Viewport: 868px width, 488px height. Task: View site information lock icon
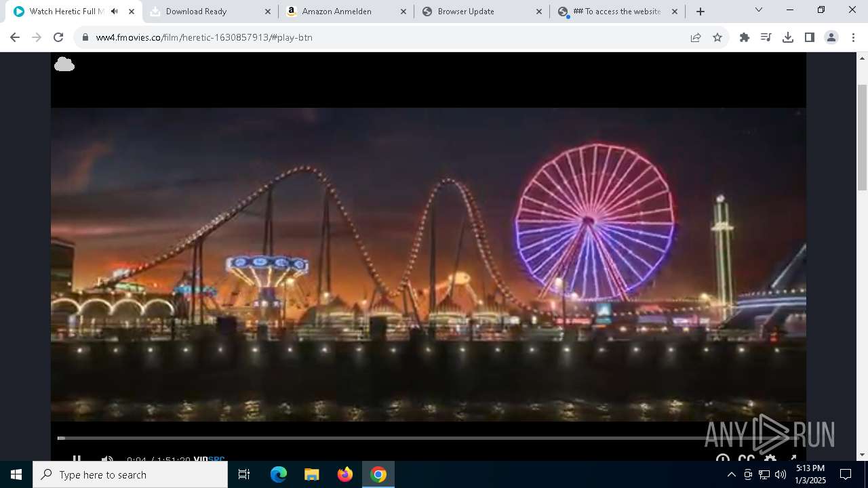click(x=85, y=37)
